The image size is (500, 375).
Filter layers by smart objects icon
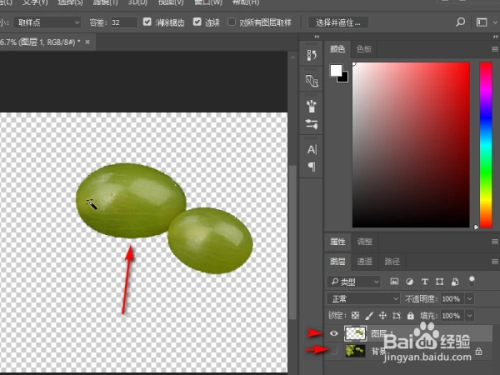(455, 282)
